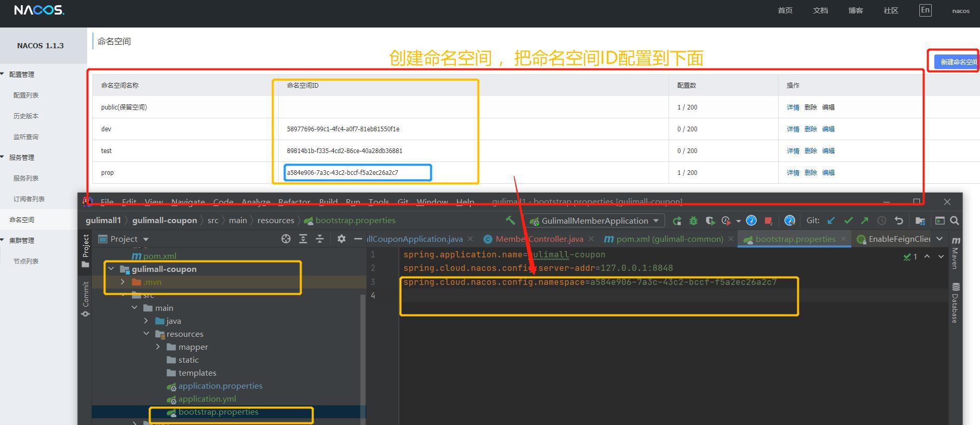Open Project panel gear settings
980x425 pixels.
341,239
